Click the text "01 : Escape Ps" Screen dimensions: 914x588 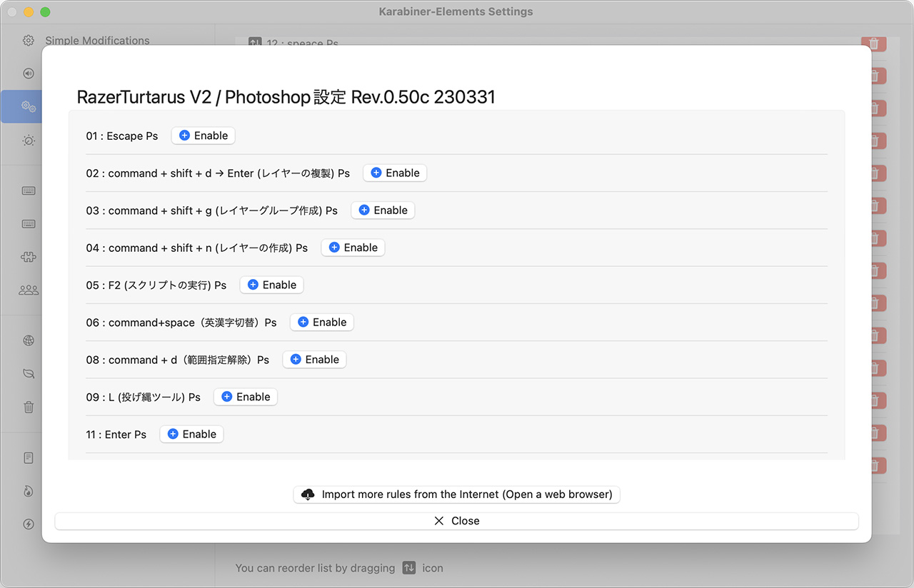pyautogui.click(x=122, y=136)
